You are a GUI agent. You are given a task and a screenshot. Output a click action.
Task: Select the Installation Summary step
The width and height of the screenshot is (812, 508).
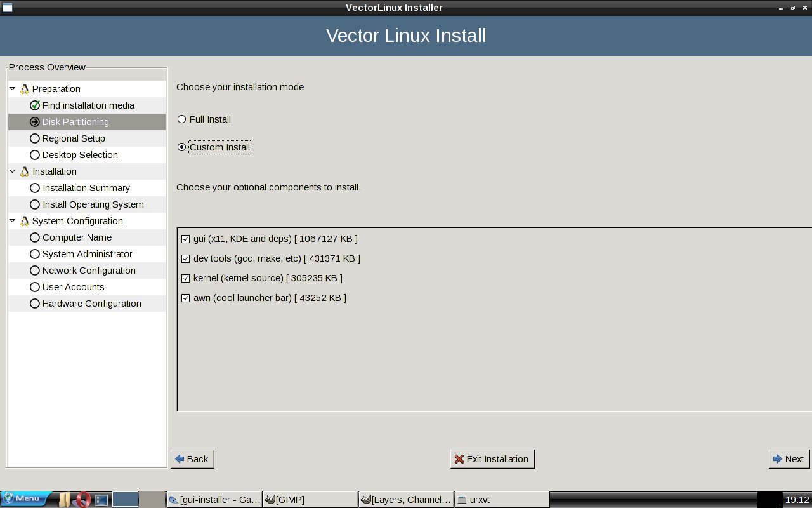(87, 188)
